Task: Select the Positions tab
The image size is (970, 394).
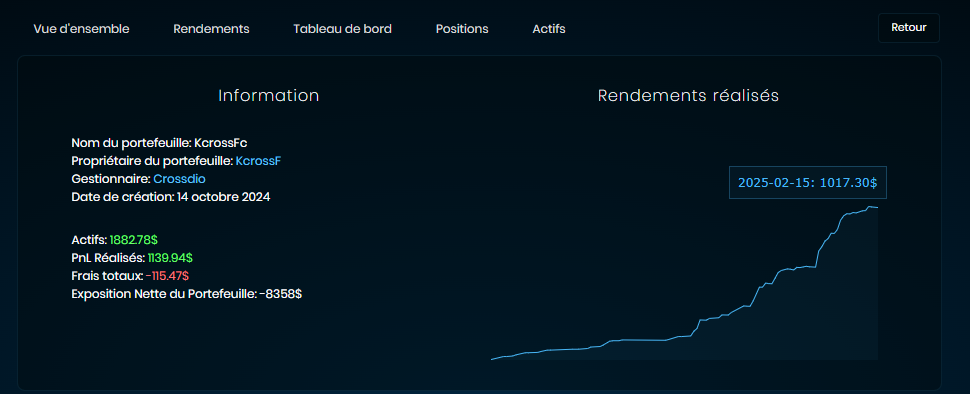Action: [461, 29]
